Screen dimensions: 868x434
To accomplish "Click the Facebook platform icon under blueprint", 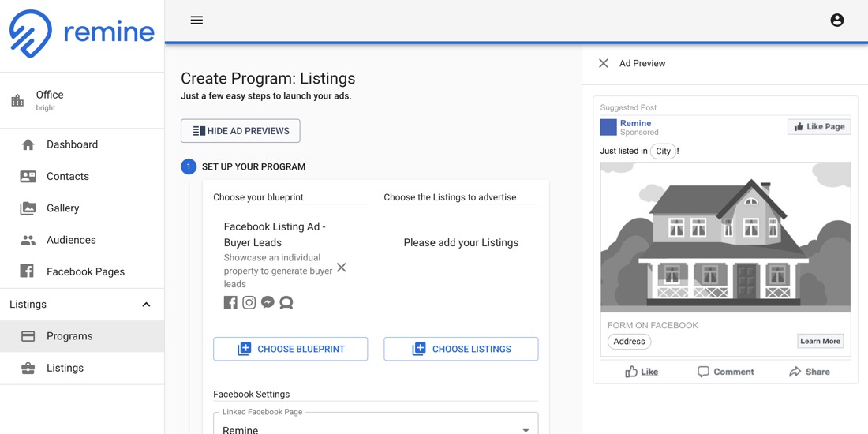I will [230, 303].
